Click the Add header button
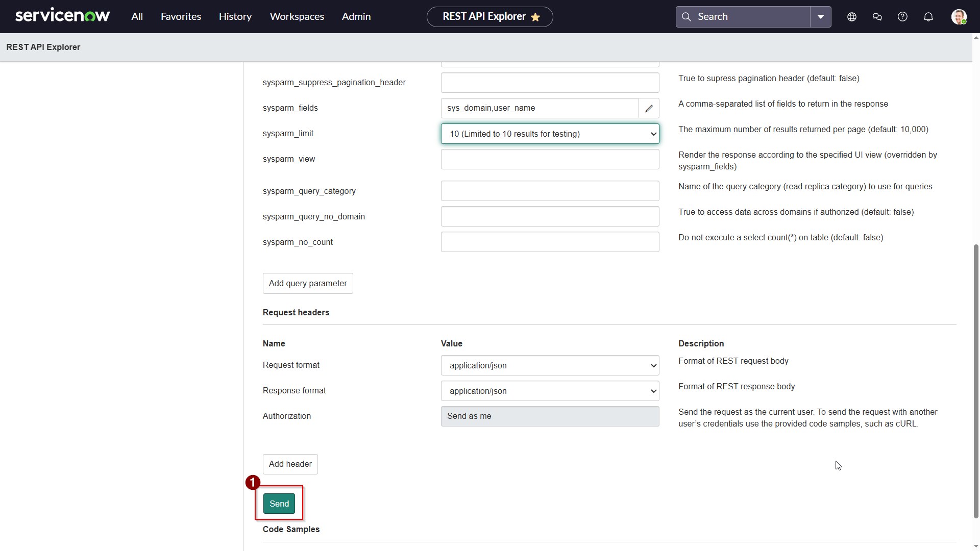Screen dimensions: 980x551 [290, 464]
